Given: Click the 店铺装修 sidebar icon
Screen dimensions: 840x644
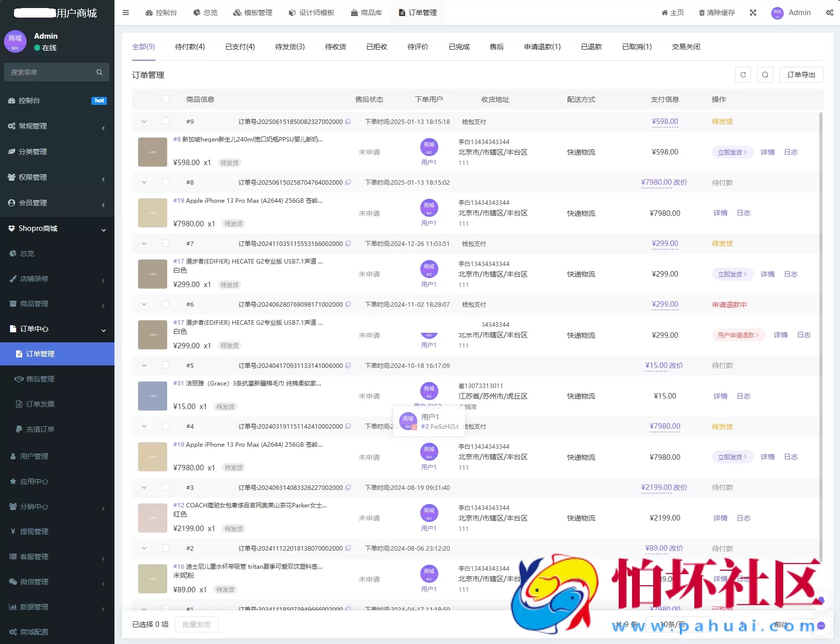Looking at the screenshot, I should click(13, 279).
